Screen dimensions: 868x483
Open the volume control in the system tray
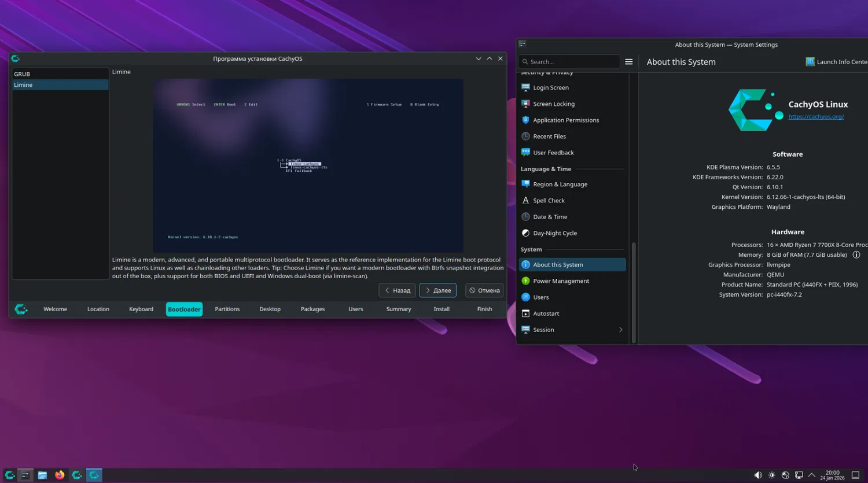pos(758,475)
